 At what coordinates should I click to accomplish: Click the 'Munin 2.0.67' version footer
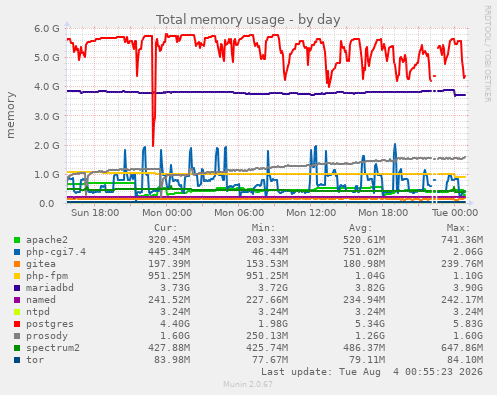[x=248, y=384]
